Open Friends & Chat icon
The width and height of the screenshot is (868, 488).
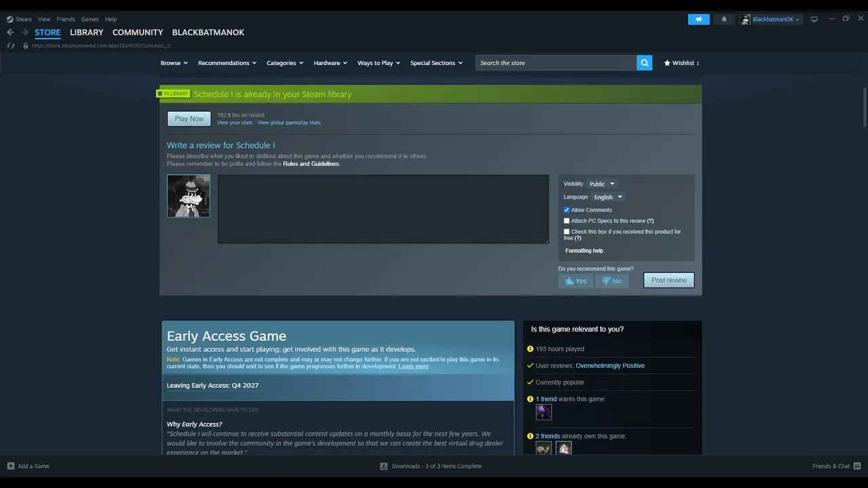(x=857, y=466)
